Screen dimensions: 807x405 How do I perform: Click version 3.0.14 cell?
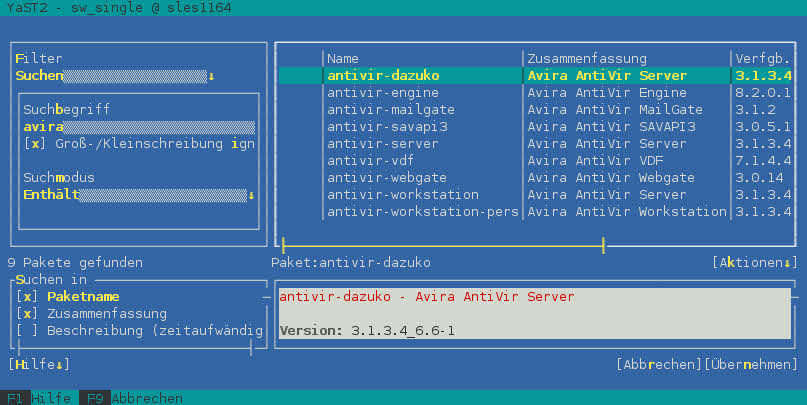coord(759,178)
